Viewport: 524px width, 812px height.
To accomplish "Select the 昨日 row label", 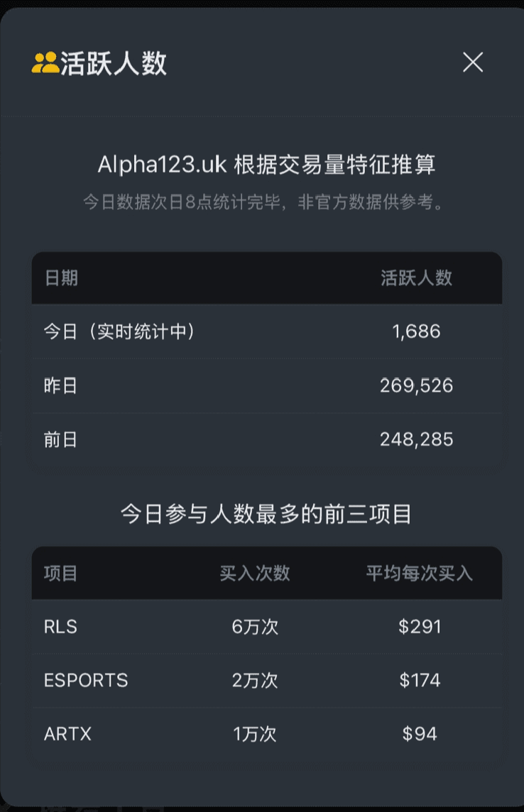I will (60, 386).
